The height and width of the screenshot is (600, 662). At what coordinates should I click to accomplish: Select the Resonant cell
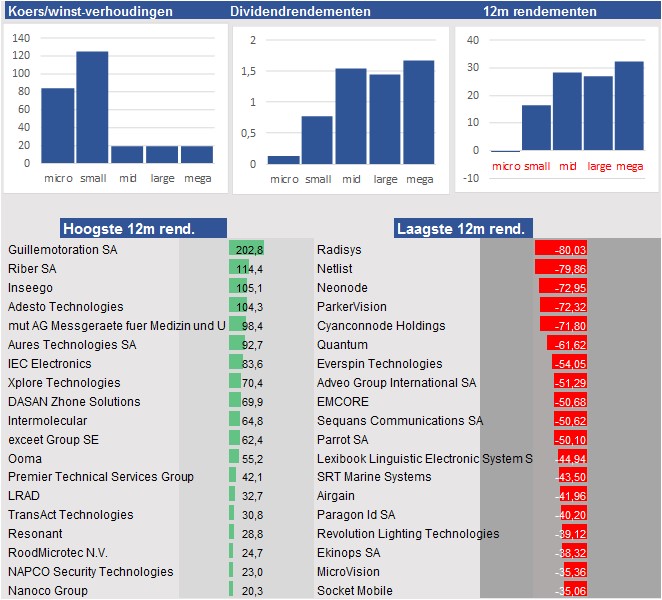[x=35, y=534]
